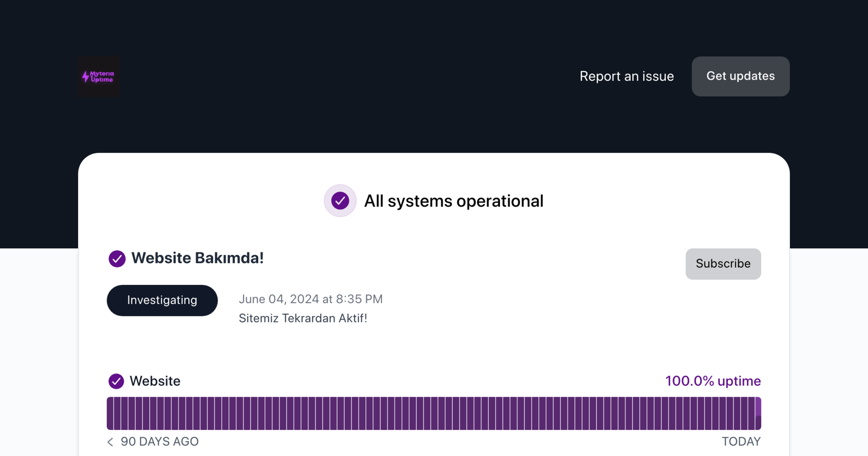Click the Sitemiz Tekrardan Aktif! update text
Screen dimensions: 868x456
(x=303, y=318)
